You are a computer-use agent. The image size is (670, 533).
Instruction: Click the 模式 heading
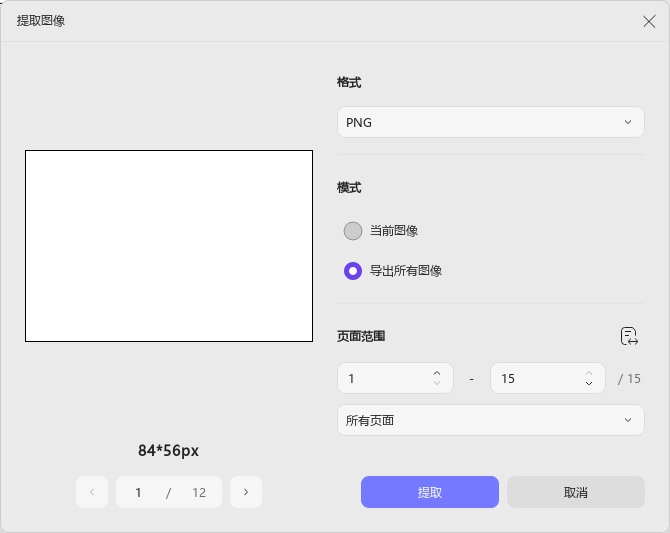[349, 187]
